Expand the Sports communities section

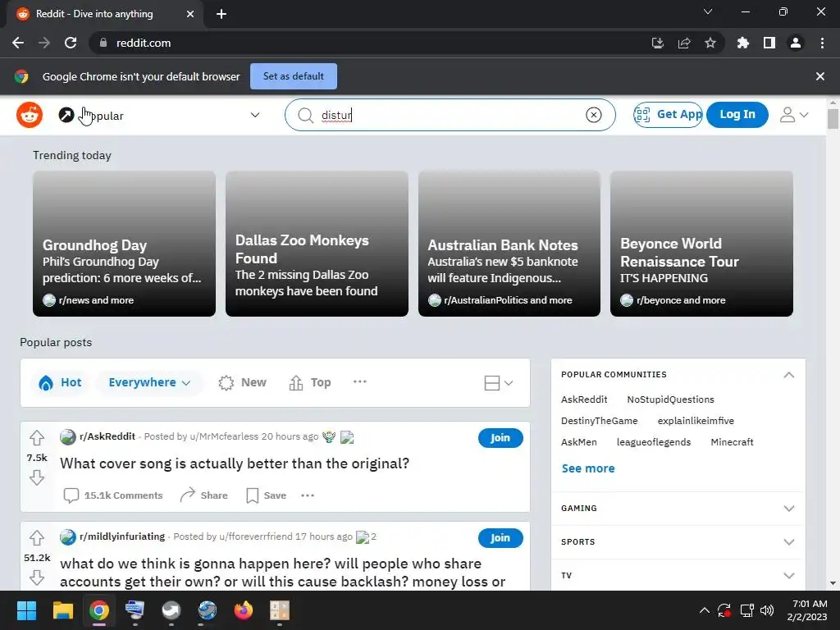678,541
